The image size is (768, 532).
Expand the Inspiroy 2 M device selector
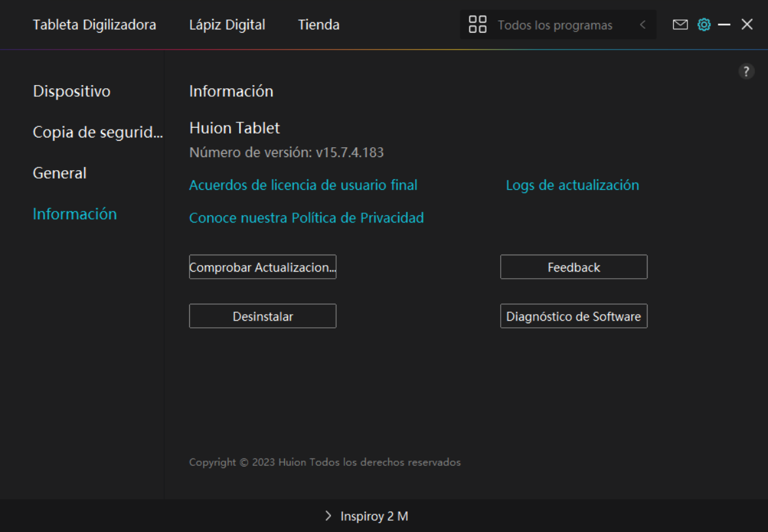click(367, 516)
